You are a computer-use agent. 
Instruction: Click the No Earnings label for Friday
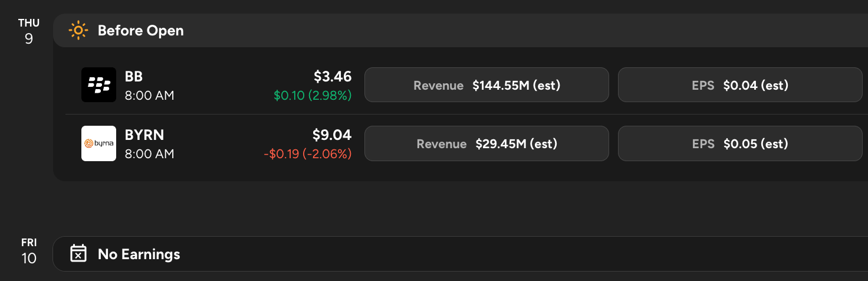click(x=139, y=254)
